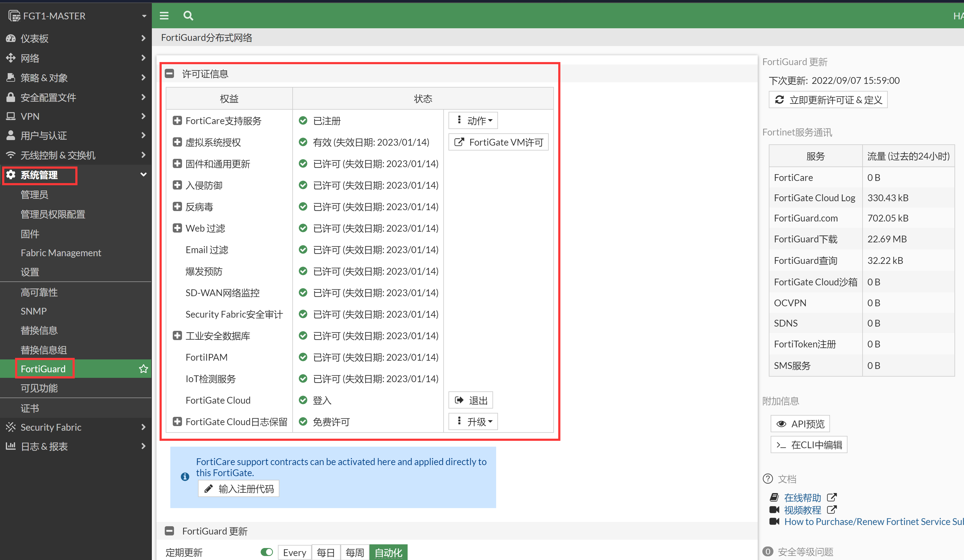Click the info icon in the FortiCare notice
The height and width of the screenshot is (560, 964).
[x=185, y=476]
